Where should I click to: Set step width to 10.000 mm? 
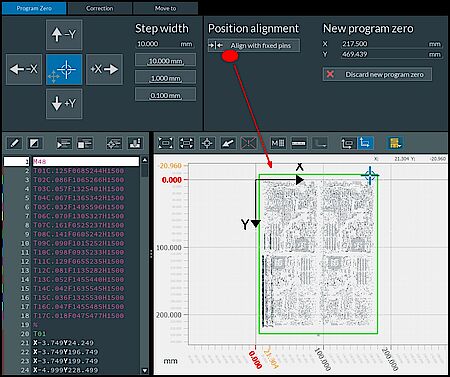165,61
